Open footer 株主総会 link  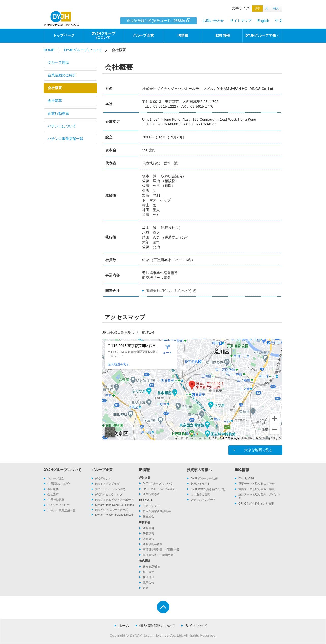pos(149,516)
